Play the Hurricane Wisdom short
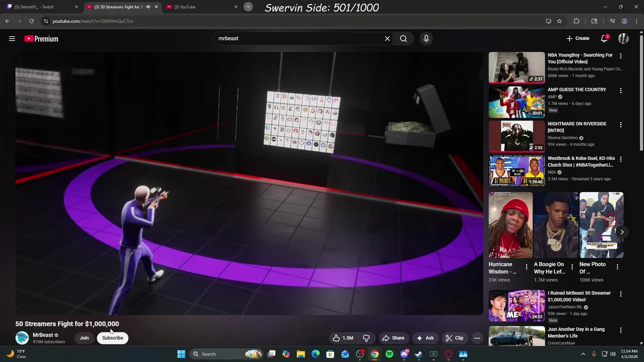 click(510, 225)
